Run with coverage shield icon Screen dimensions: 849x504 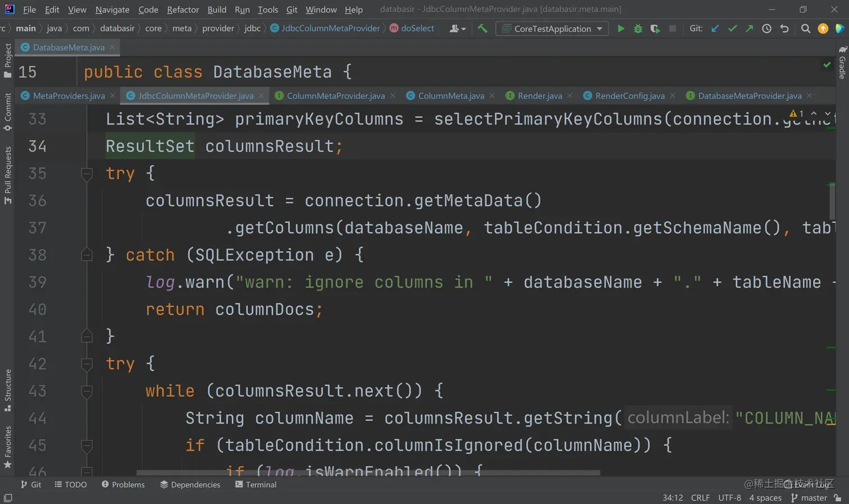tap(655, 28)
